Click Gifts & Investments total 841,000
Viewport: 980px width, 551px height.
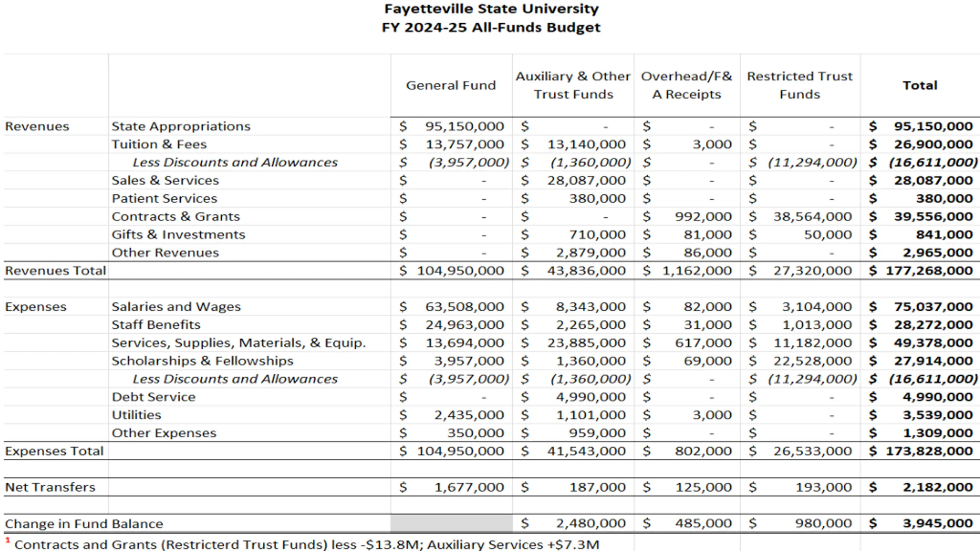tap(944, 235)
